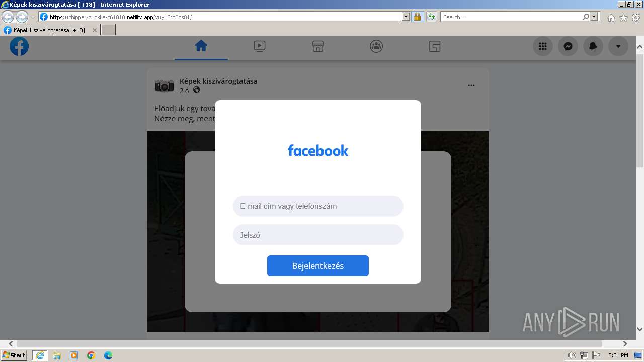Click the taskbar clock 5:21 PM
This screenshot has height=362, width=644.
tap(618, 355)
